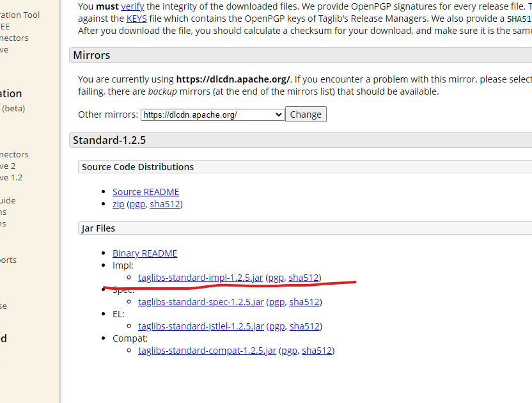
Task: Open pgp signature for jstlel jar
Action: 277,326
